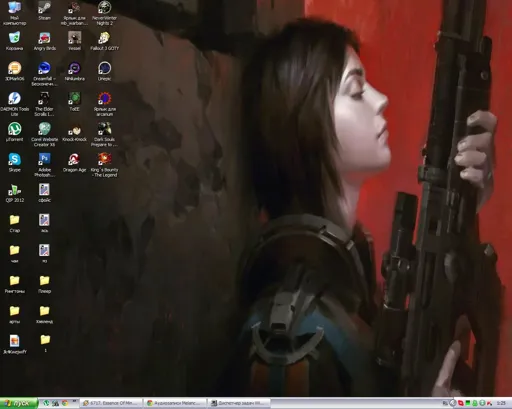The width and height of the screenshot is (512, 409).
Task: Select the Dark Souls shortcut icon
Action: (104, 135)
